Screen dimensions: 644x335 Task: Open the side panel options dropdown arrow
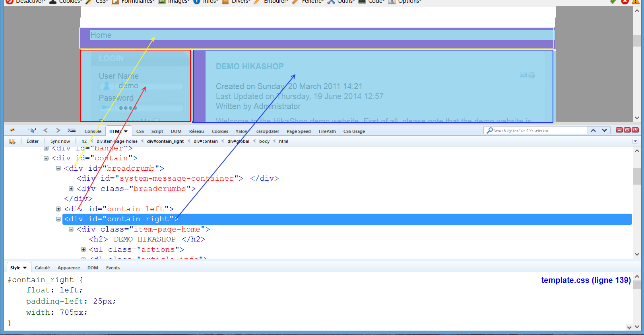(635, 141)
